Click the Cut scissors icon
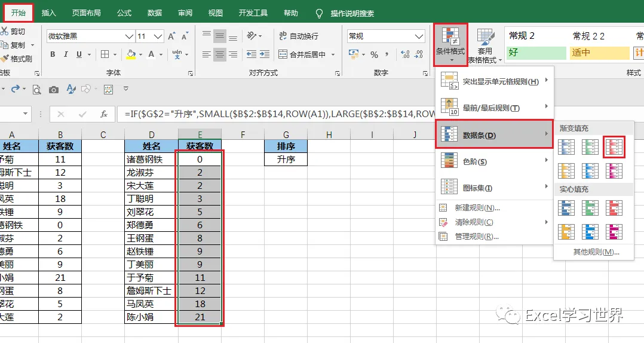This screenshot has height=343, width=644. click(x=5, y=31)
